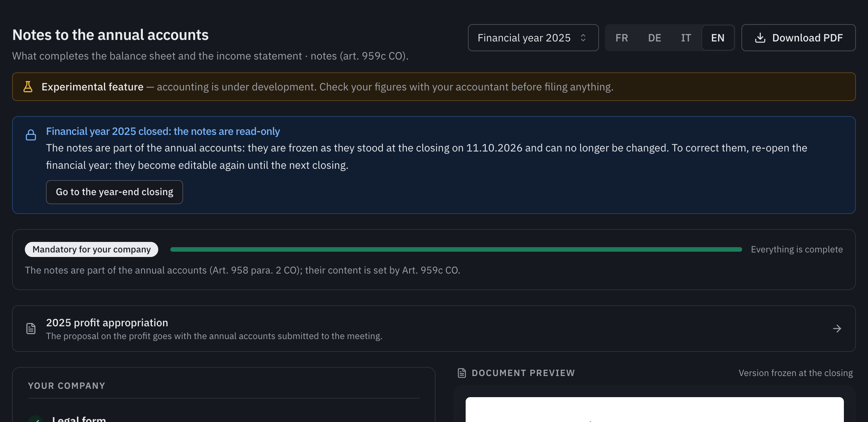Open the 2025 profit appropriation card
Viewport: 868px width, 422px height.
pyautogui.click(x=434, y=329)
